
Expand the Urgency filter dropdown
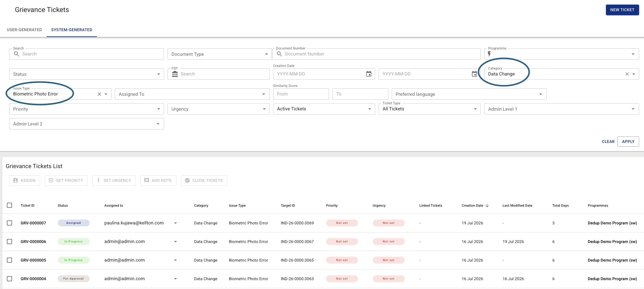[x=218, y=109]
